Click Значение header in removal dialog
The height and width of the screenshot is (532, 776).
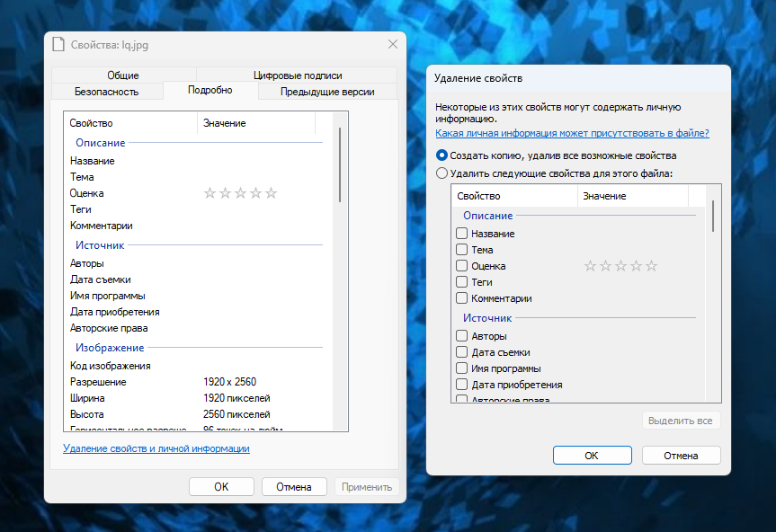633,196
